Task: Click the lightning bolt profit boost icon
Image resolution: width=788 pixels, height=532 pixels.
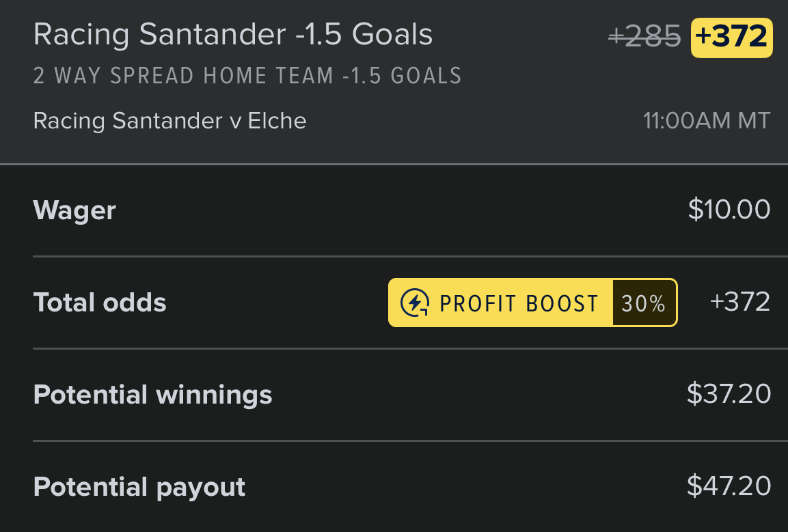Action: [415, 303]
